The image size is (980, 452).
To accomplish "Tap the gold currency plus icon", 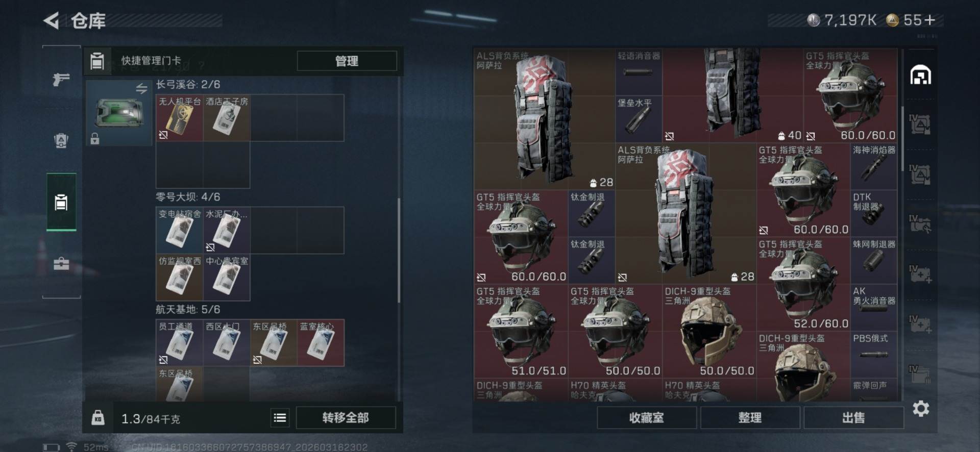I will tap(929, 20).
